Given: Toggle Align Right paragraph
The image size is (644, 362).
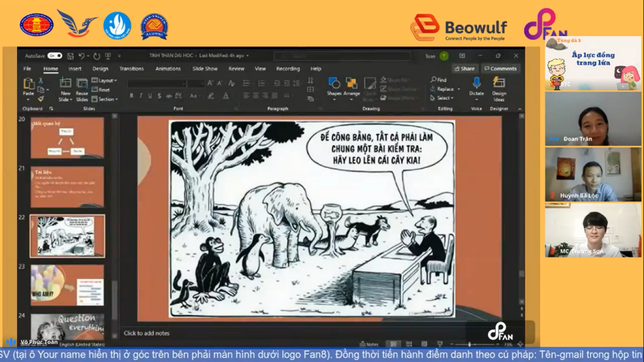Looking at the screenshot, I should click(265, 96).
